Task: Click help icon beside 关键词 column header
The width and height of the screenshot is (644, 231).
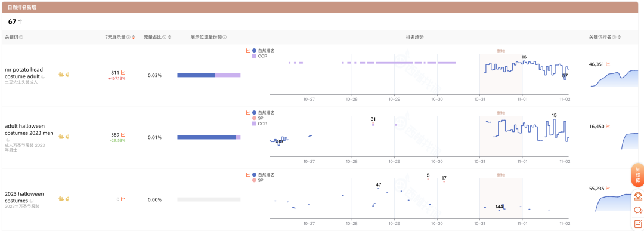Action: click(21, 37)
